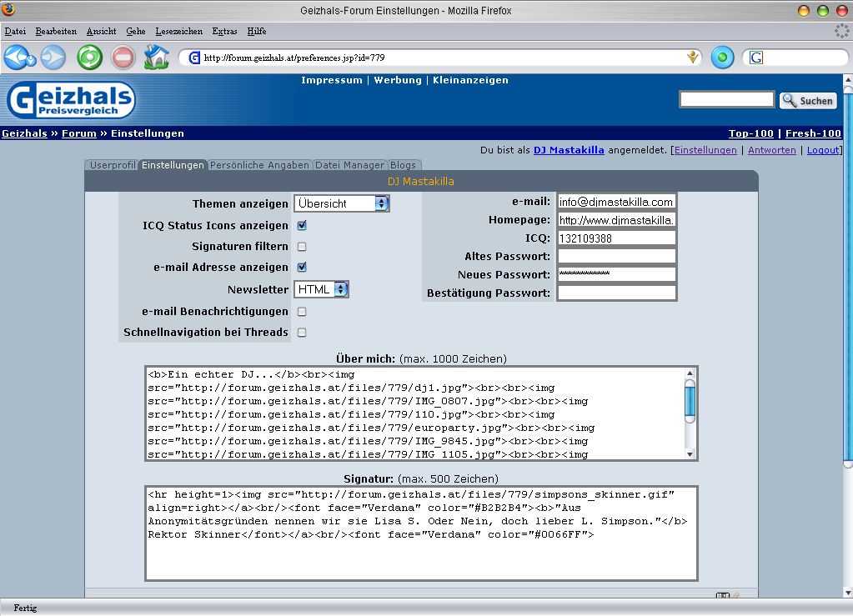Open the Datei menu
This screenshot has width=853, height=616.
coord(15,31)
